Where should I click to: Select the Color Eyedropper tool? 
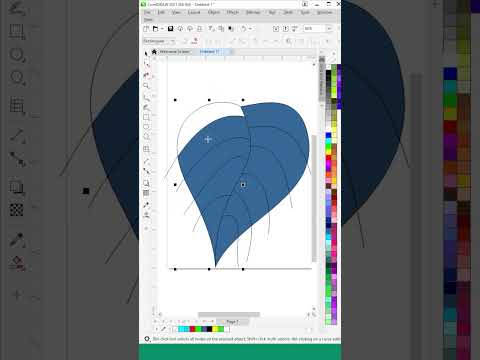[x=146, y=205]
